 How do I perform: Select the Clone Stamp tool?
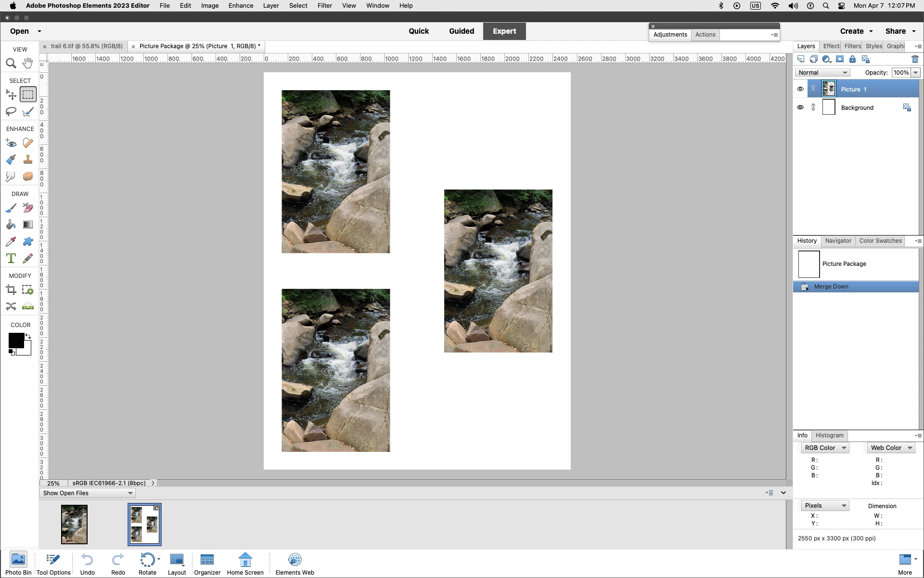click(28, 159)
